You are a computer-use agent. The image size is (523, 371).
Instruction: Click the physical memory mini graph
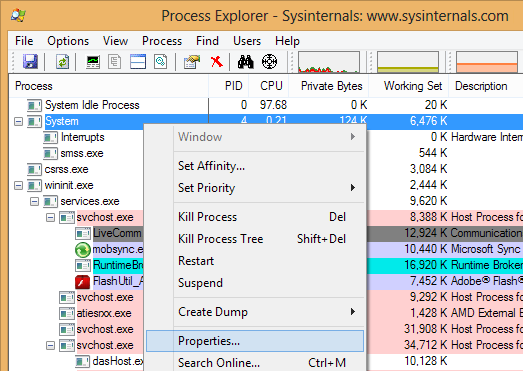(487, 62)
